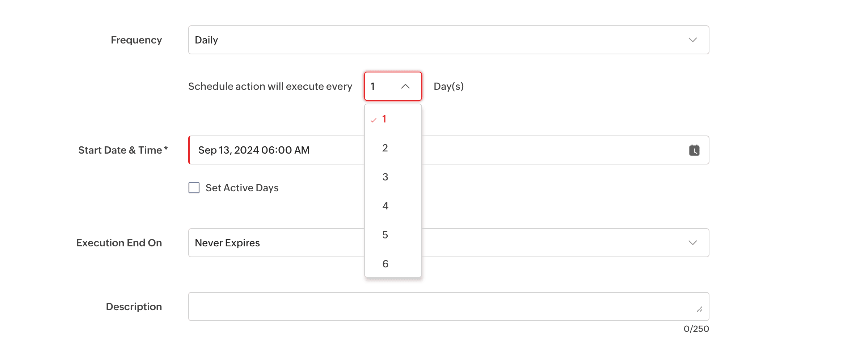Enable the Set Active Days checkbox
Screen dimensions: 868x342
click(194, 188)
